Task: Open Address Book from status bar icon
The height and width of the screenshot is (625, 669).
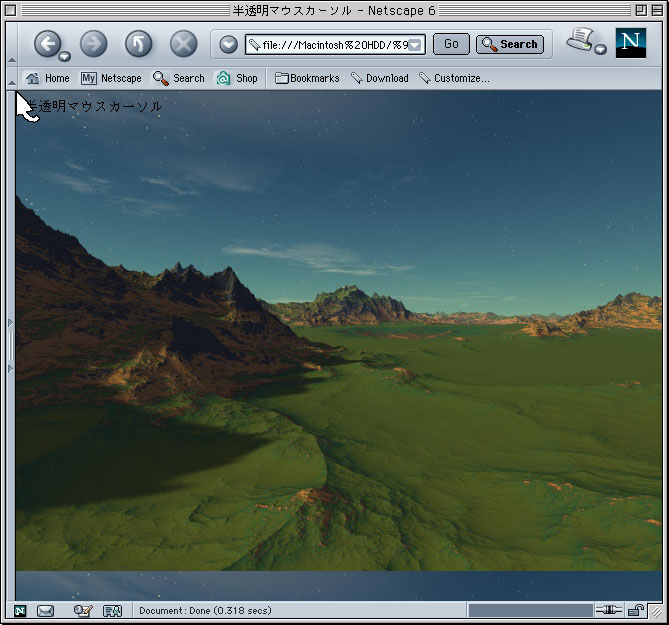Action: coord(113,611)
